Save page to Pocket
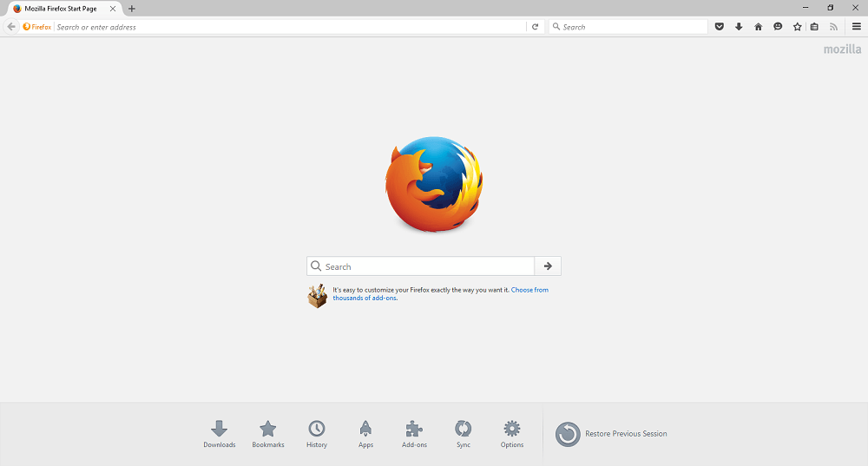The height and width of the screenshot is (466, 868). tap(719, 27)
